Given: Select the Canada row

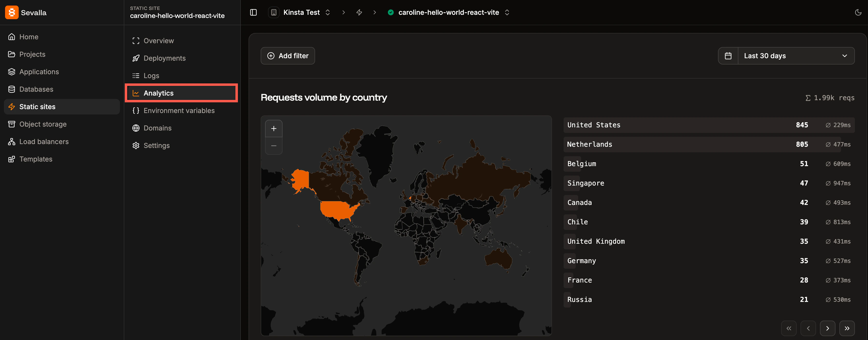Looking at the screenshot, I should point(709,203).
